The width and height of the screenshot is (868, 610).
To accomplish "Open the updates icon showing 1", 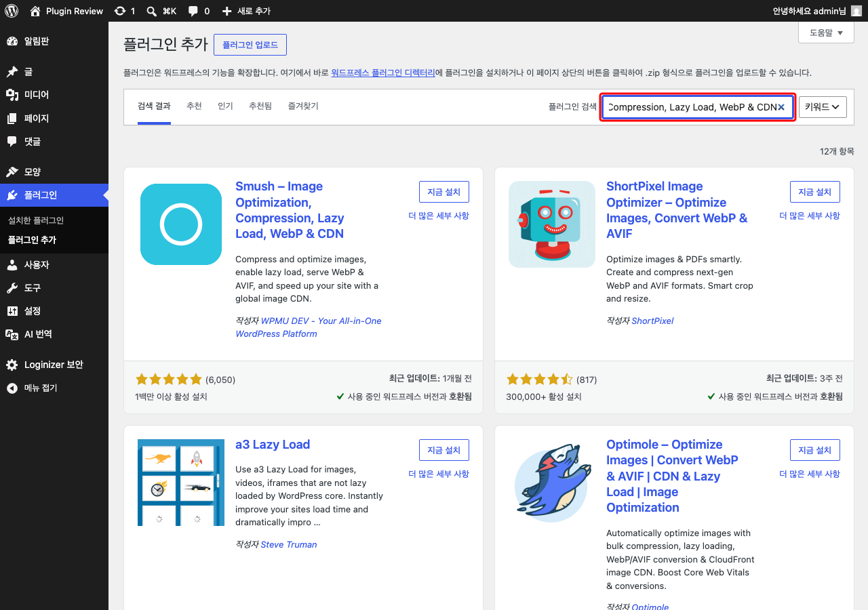I will click(120, 11).
